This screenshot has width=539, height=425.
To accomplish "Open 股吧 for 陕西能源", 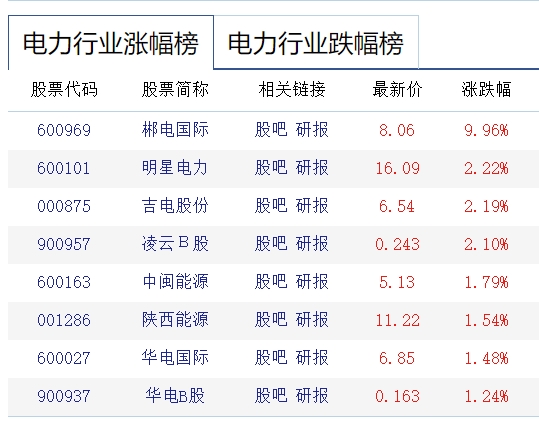I will (x=271, y=320).
